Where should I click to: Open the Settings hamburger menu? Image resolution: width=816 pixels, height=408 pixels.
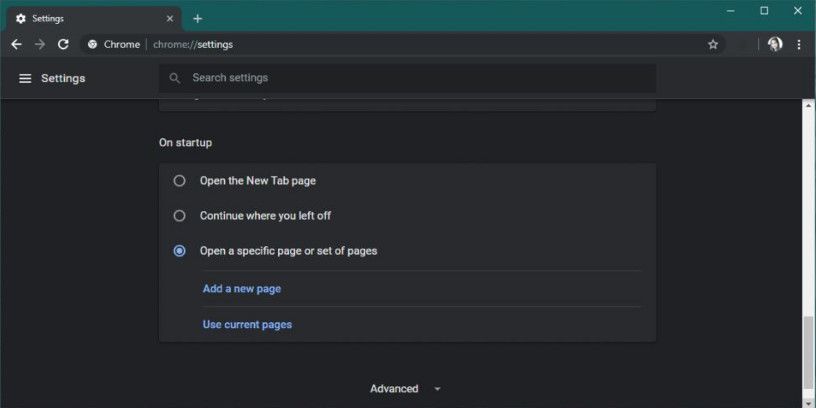point(25,78)
